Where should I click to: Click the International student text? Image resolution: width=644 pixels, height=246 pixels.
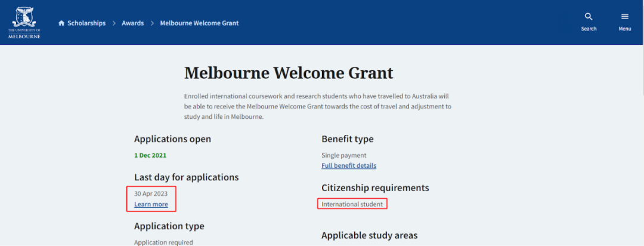pyautogui.click(x=352, y=204)
